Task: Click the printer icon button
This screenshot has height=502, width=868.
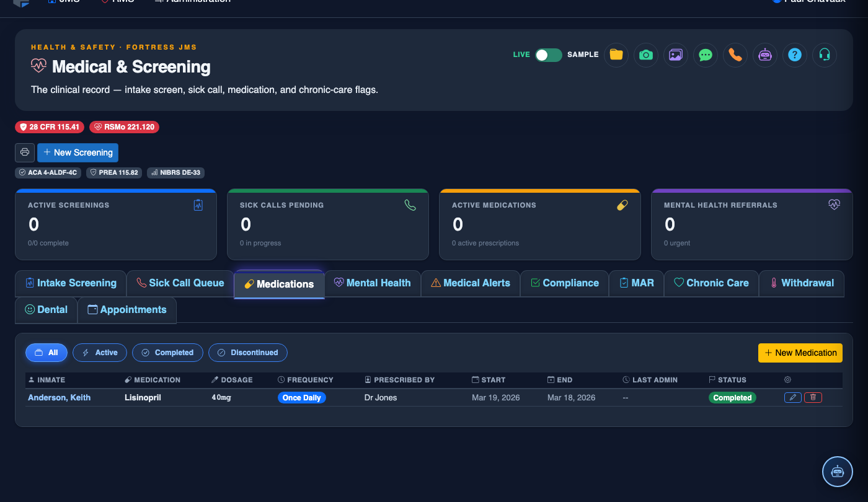Action: tap(25, 152)
